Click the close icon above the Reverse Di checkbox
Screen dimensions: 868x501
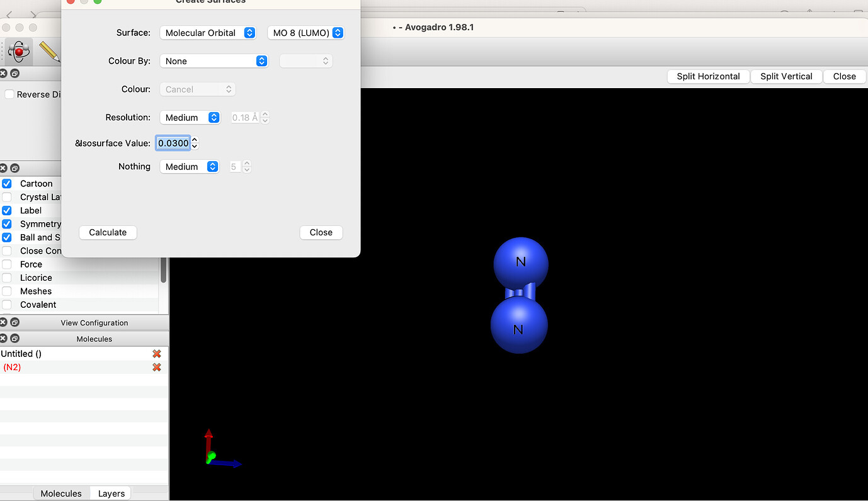point(3,74)
